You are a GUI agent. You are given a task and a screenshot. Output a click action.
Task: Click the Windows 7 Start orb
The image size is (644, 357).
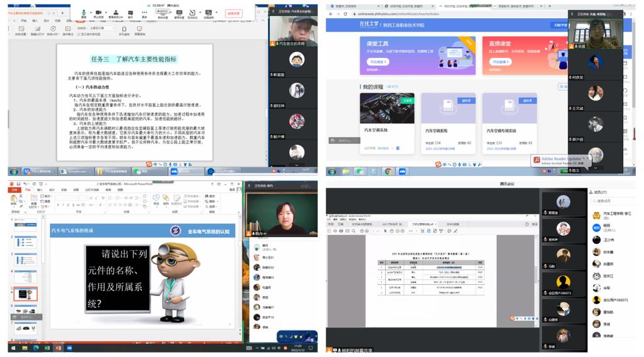click(x=331, y=171)
